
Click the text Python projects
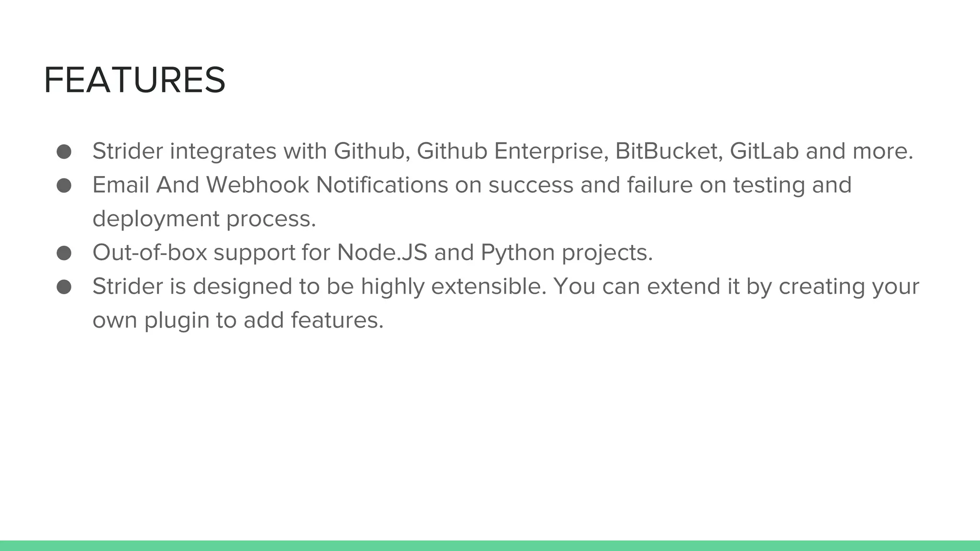coord(567,253)
